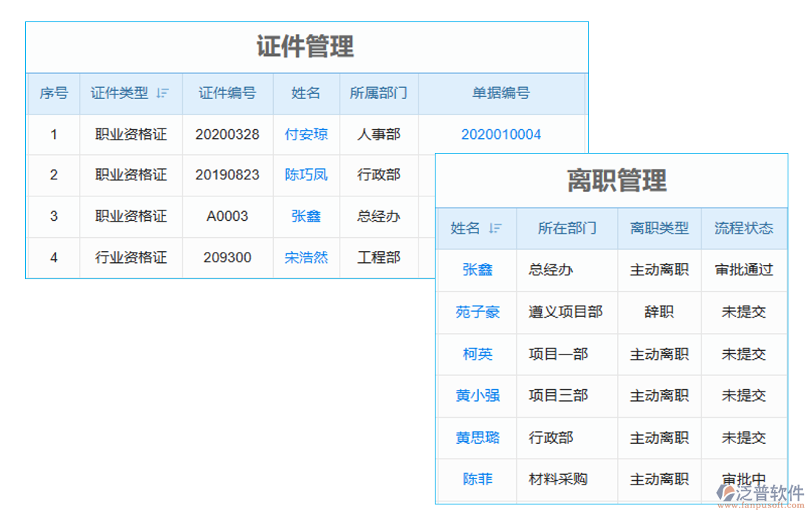Click the sort icon next to 证件类型 header

(163, 93)
